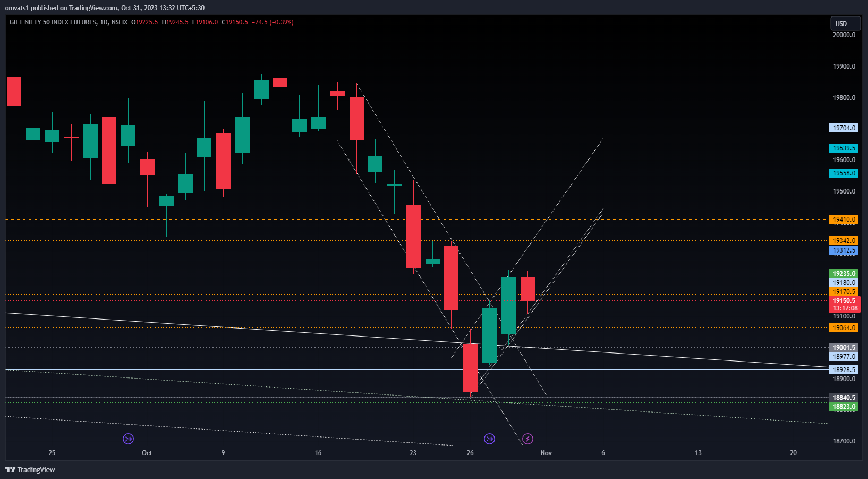
Task: Click the purple event marker below 26
Action: (489, 439)
